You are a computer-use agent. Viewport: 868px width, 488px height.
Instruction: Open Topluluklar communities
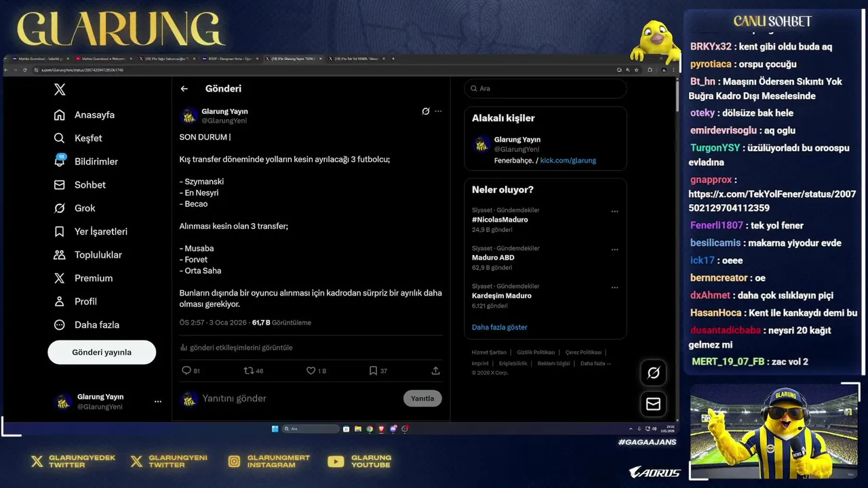pos(88,255)
